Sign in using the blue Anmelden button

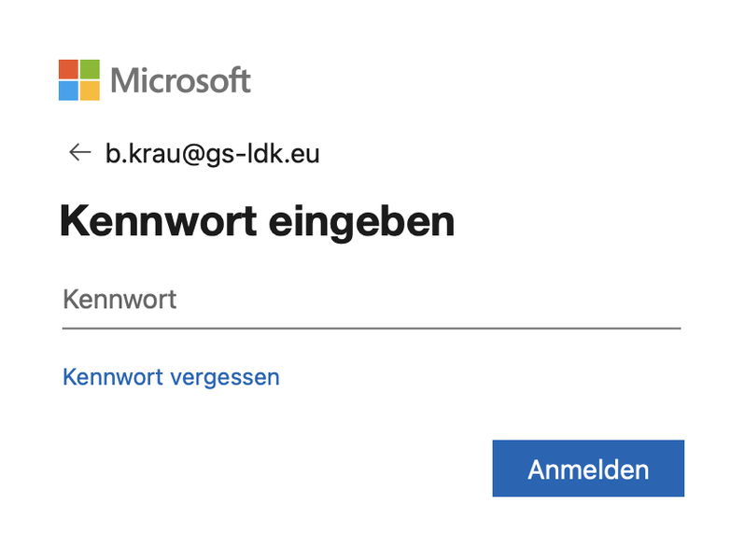[x=588, y=469]
